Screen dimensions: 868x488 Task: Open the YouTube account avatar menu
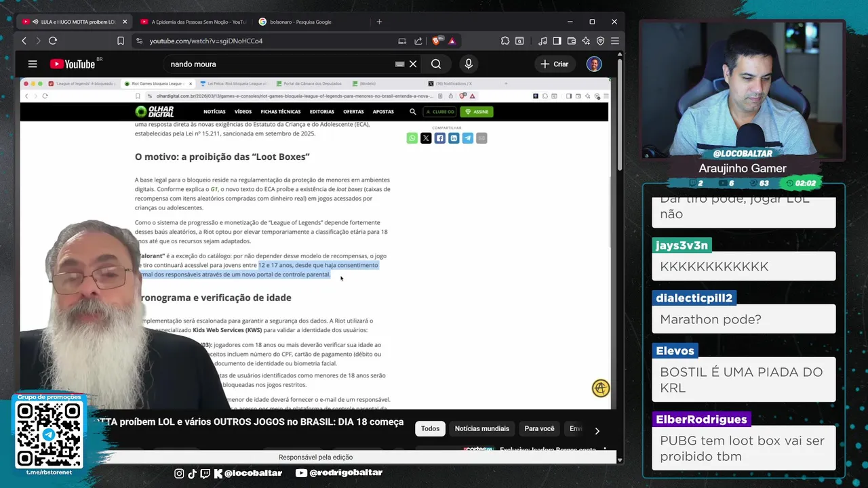594,64
